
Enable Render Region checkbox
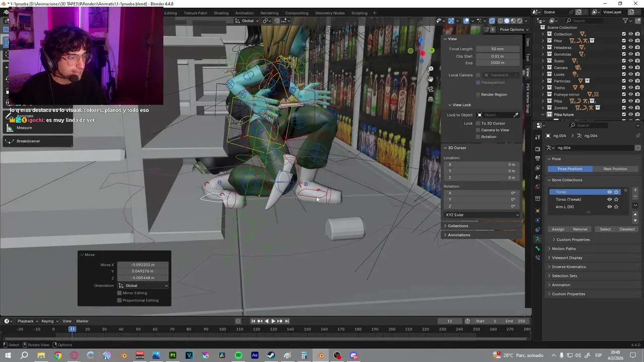pos(478,95)
